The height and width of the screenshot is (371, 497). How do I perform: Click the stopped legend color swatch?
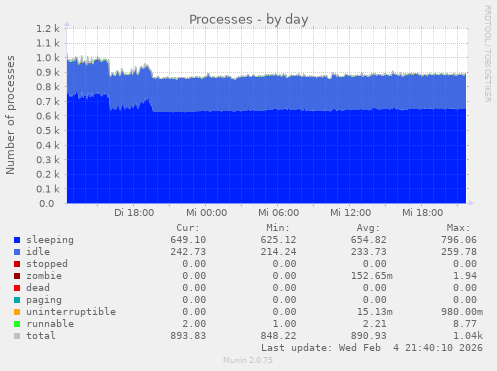17,264
